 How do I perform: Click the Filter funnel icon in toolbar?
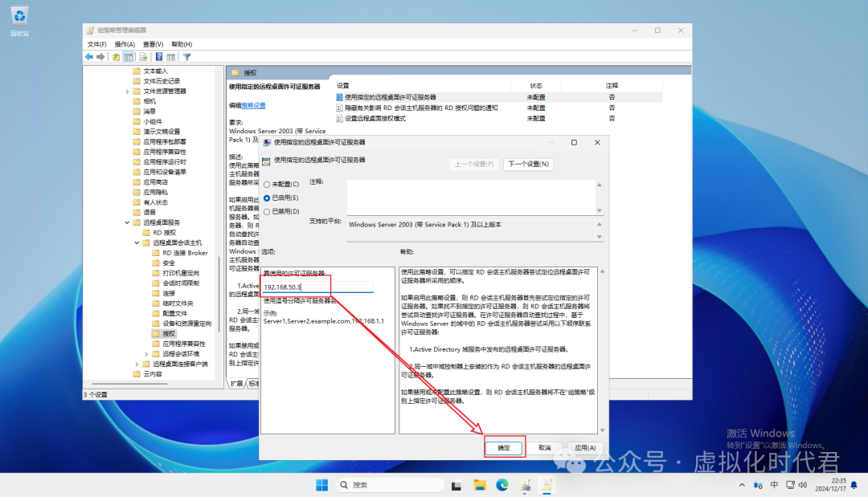point(186,57)
